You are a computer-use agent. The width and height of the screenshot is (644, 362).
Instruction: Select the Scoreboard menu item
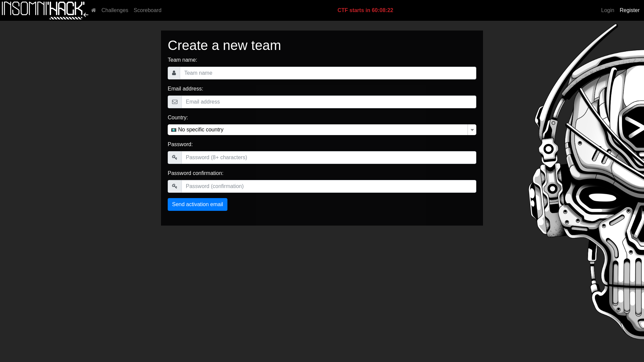(147, 10)
